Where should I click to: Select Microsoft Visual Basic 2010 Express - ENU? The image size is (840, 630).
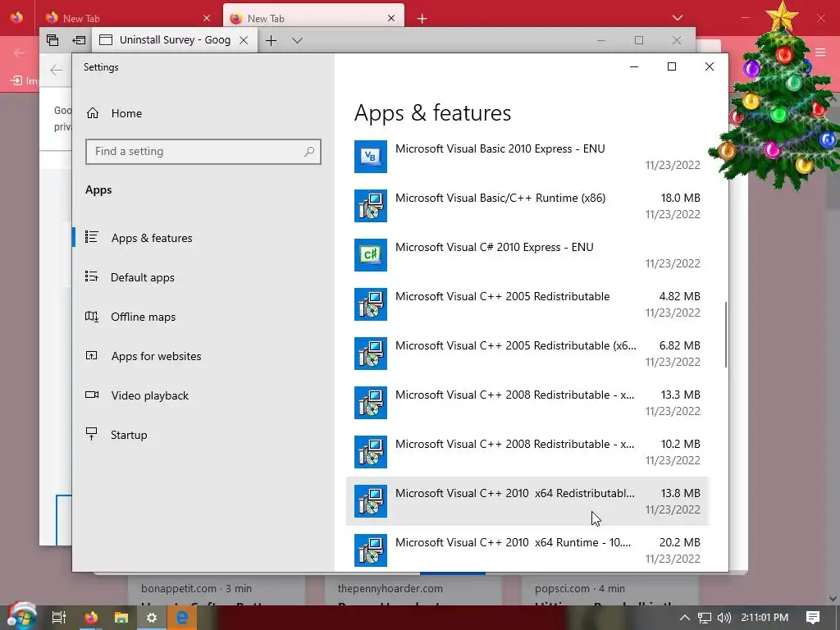click(527, 157)
